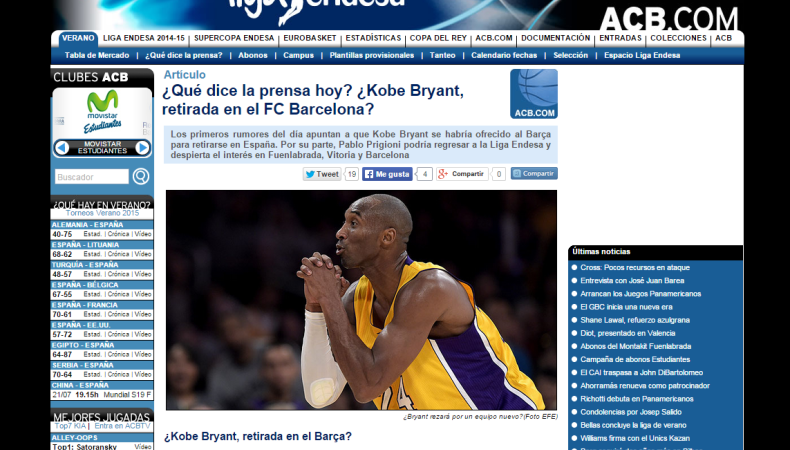The image size is (790, 450).
Task: Read news: Campaña de abonos Estudiantes
Action: point(635,359)
